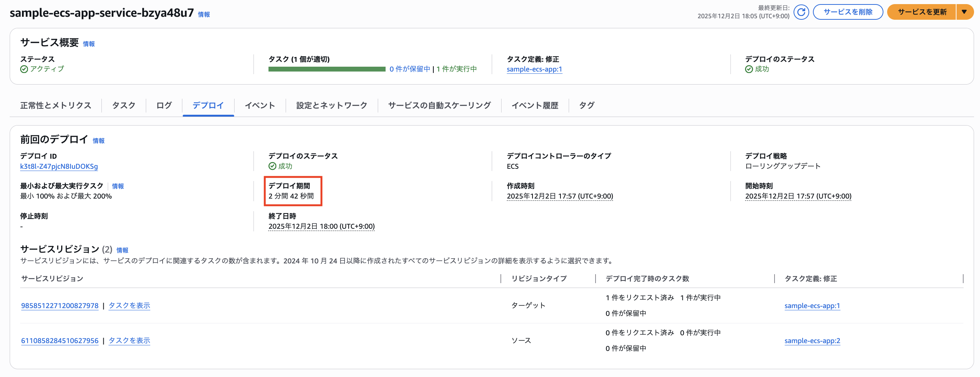Open the sample-ecs-app:1 task definition link
Screen dimensions: 980x377
[x=534, y=70]
